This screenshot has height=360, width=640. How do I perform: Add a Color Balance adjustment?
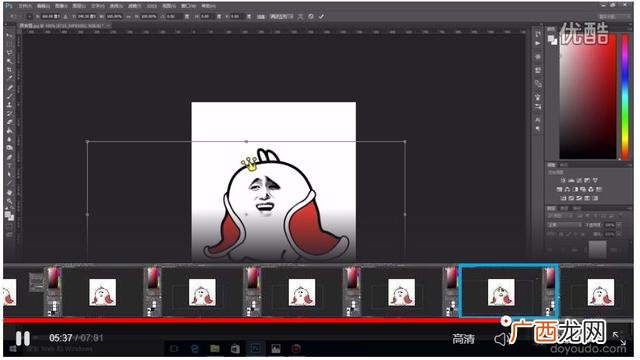point(567,189)
